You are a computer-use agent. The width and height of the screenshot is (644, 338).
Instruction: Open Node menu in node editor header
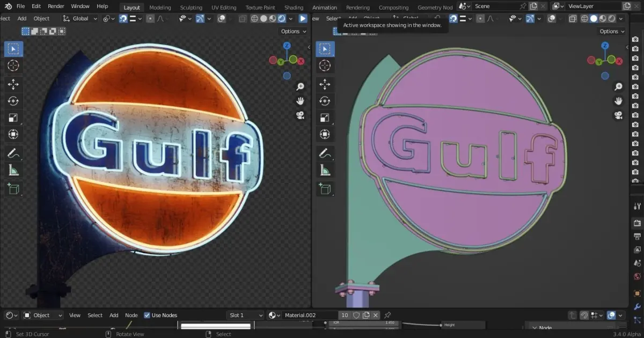click(x=131, y=315)
